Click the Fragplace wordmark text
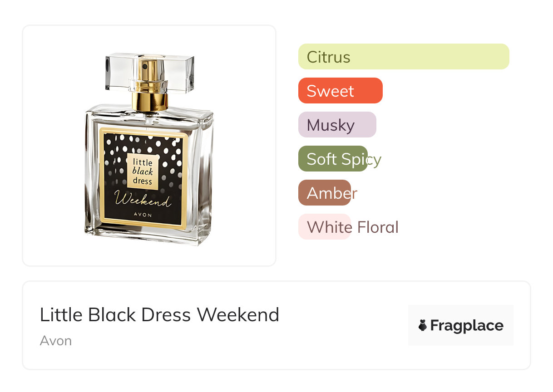The width and height of the screenshot is (553, 392). point(467,326)
